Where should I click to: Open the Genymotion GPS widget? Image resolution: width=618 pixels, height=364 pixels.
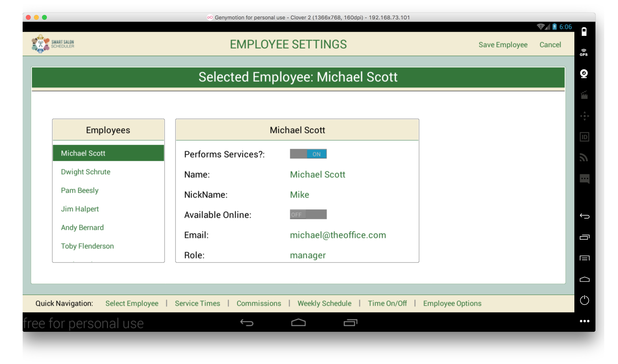[x=584, y=52]
